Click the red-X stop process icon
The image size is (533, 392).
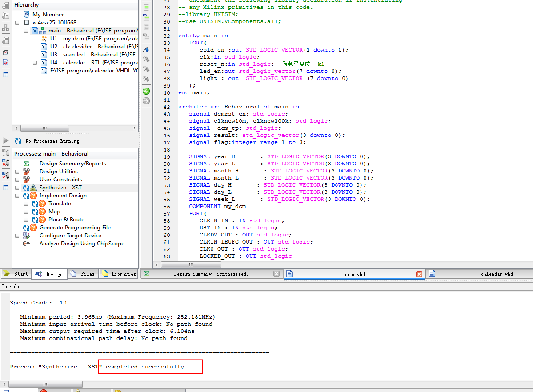pyautogui.click(x=6, y=163)
